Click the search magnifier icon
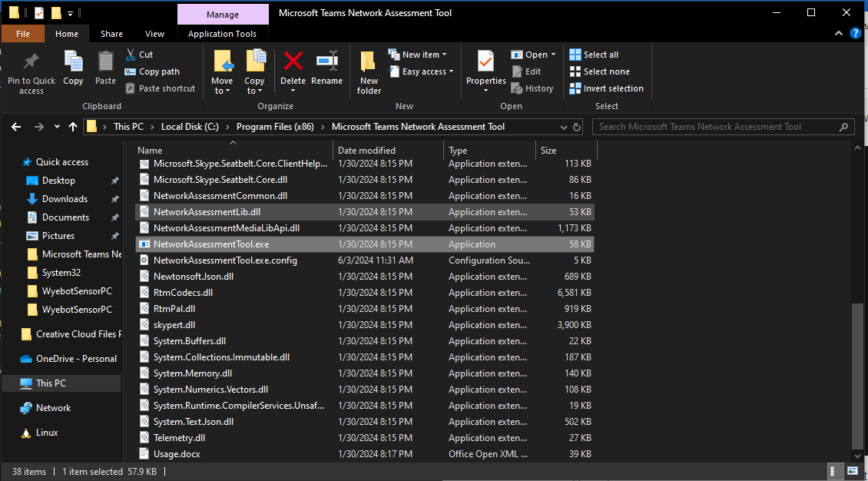The width and height of the screenshot is (868, 481). (843, 127)
